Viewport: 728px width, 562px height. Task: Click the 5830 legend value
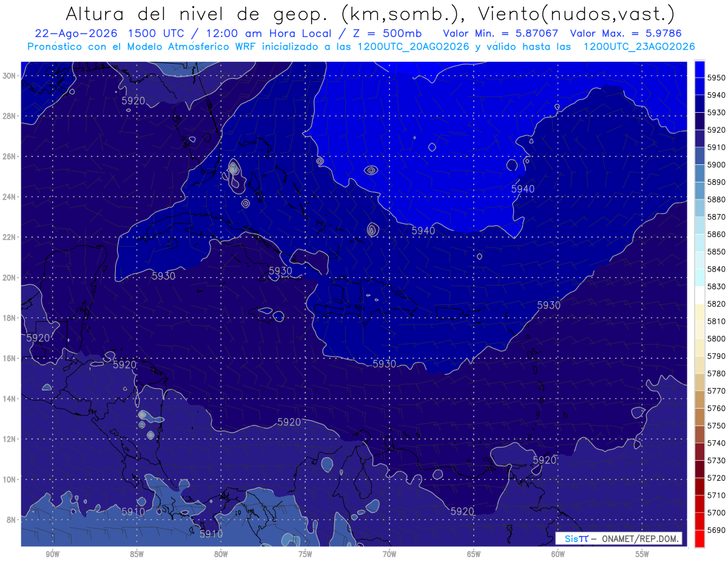(716, 286)
